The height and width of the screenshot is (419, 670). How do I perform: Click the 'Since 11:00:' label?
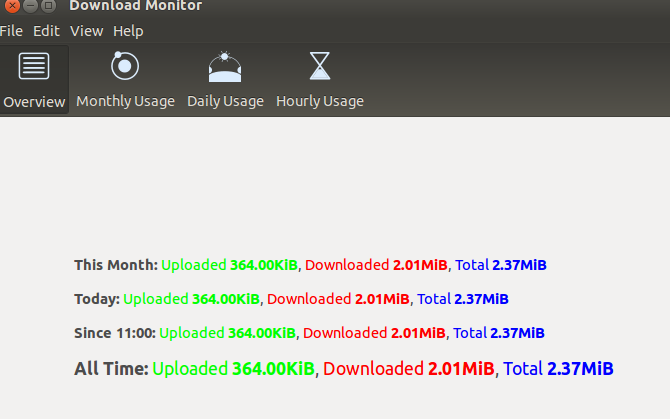coord(115,333)
